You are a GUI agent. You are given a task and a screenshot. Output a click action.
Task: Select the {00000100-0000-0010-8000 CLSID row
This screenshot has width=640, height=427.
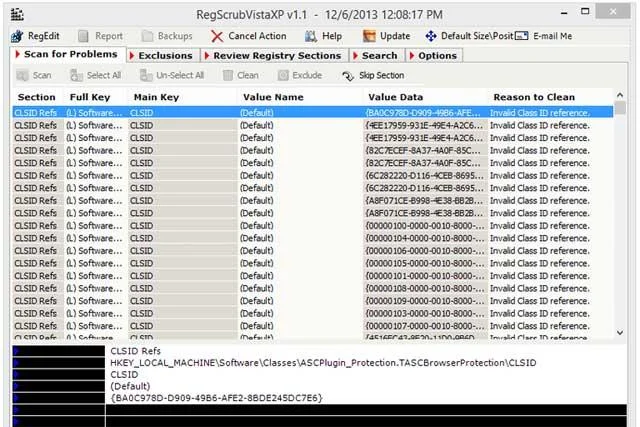point(313,226)
